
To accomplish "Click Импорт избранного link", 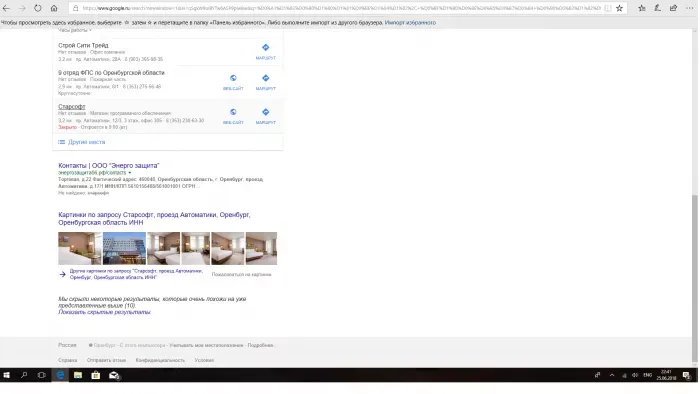I will [x=410, y=22].
